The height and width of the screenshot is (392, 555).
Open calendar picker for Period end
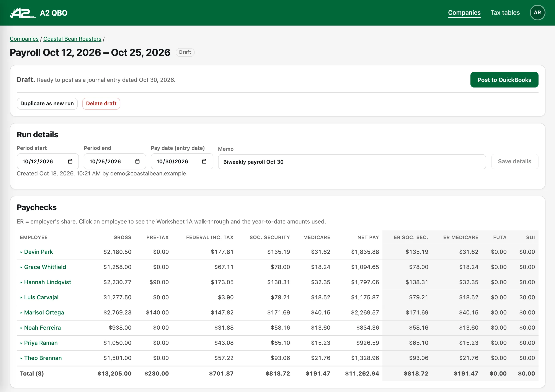(137, 161)
